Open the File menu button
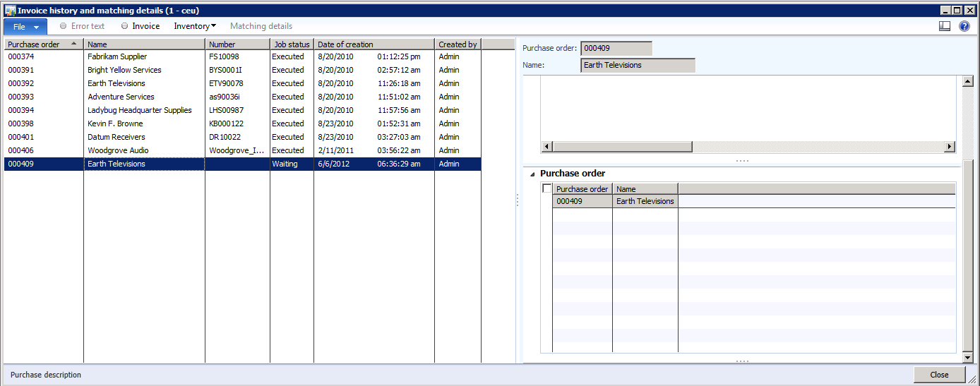980x386 pixels. point(25,26)
